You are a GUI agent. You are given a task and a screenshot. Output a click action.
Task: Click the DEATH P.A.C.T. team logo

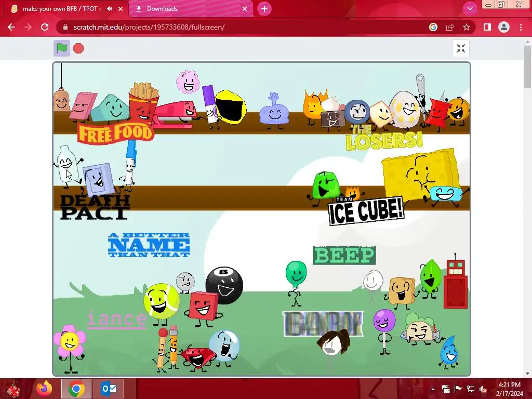95,207
